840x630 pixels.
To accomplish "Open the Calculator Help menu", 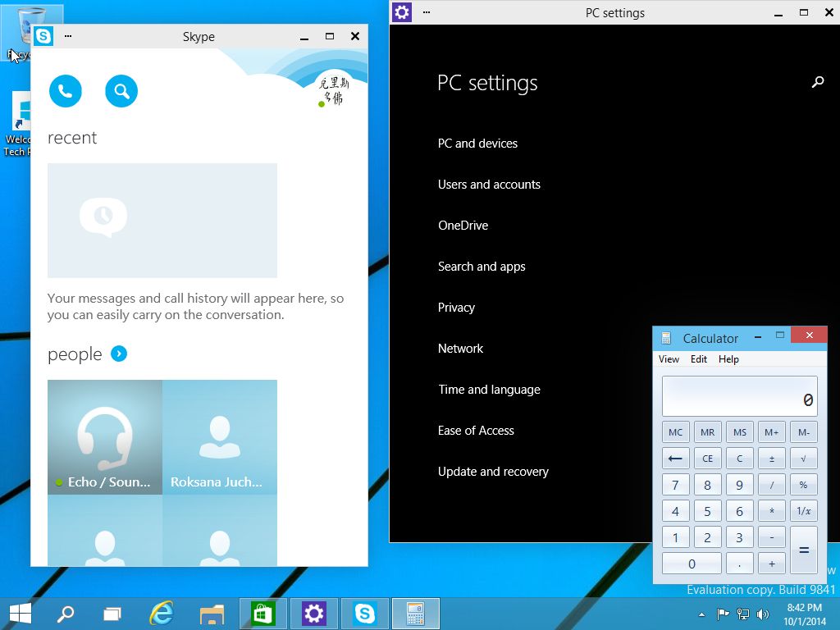I will (x=728, y=359).
